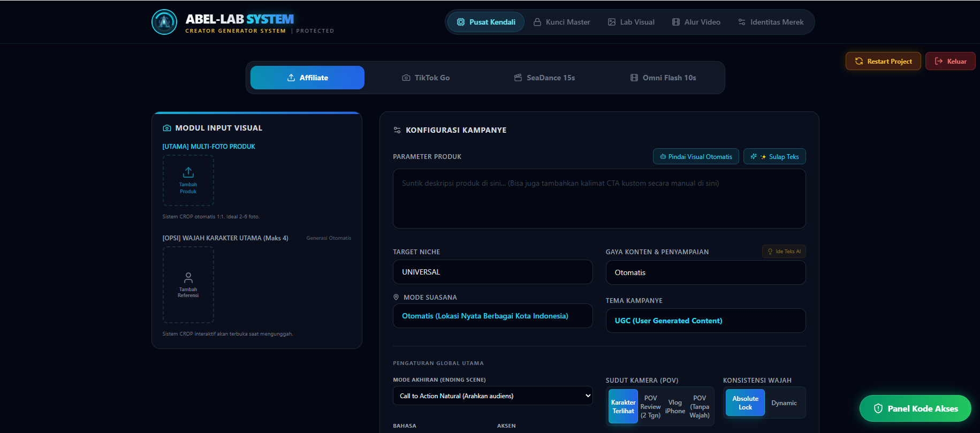Select the SeaDance 15s mode tab
The width and height of the screenshot is (980, 433).
544,78
